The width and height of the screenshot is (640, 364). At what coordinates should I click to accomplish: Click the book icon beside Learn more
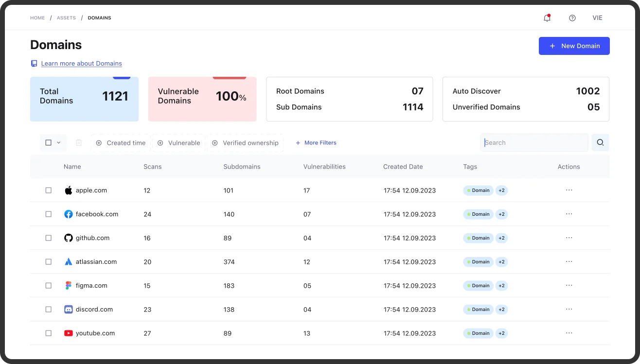point(34,64)
